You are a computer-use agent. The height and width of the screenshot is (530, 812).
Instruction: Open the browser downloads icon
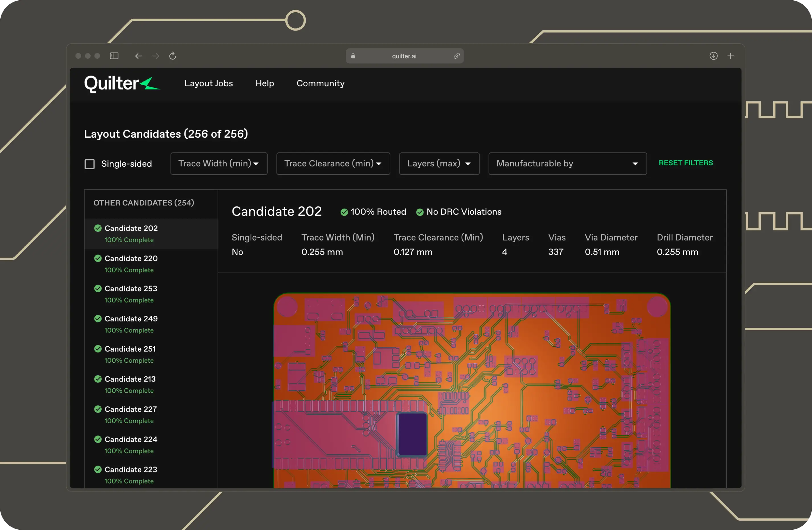[713, 56]
